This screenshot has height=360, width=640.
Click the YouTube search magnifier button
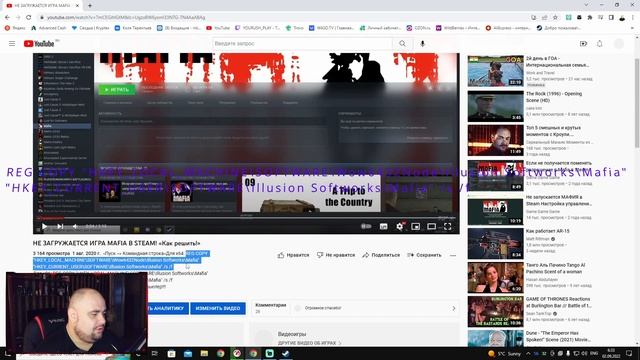tap(402, 43)
